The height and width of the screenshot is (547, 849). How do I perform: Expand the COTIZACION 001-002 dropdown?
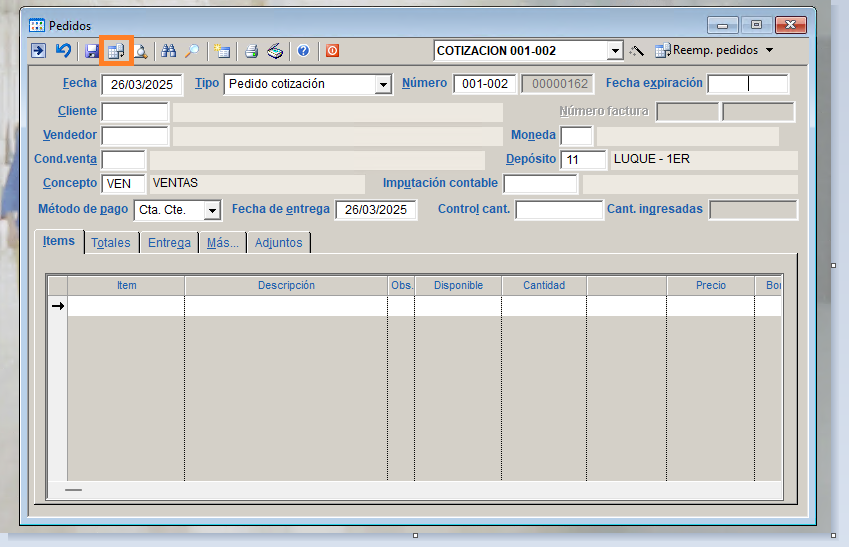tap(614, 51)
